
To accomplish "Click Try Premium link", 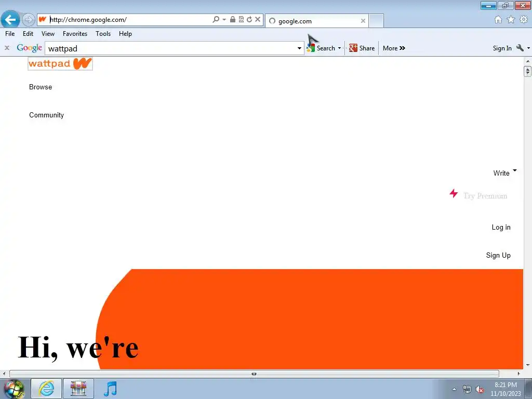I will pyautogui.click(x=485, y=196).
